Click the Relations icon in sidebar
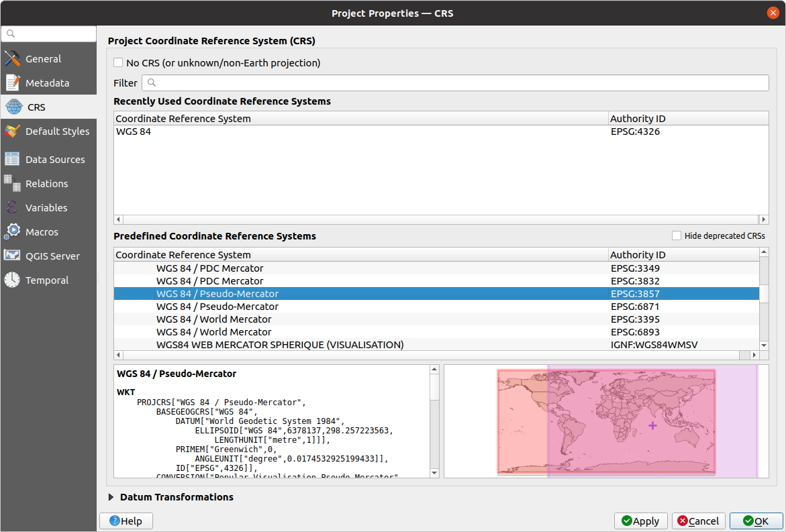The height and width of the screenshot is (532, 786). pyautogui.click(x=12, y=184)
